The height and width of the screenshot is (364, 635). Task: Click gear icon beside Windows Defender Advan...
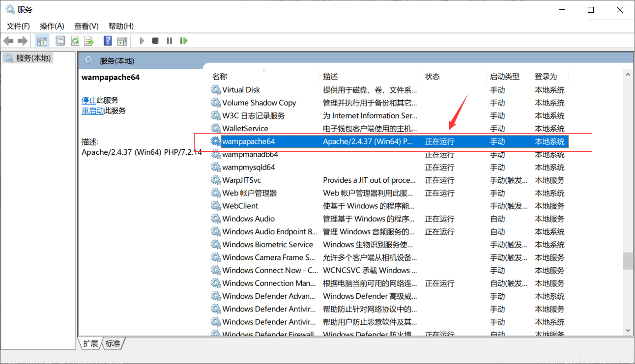[216, 296]
